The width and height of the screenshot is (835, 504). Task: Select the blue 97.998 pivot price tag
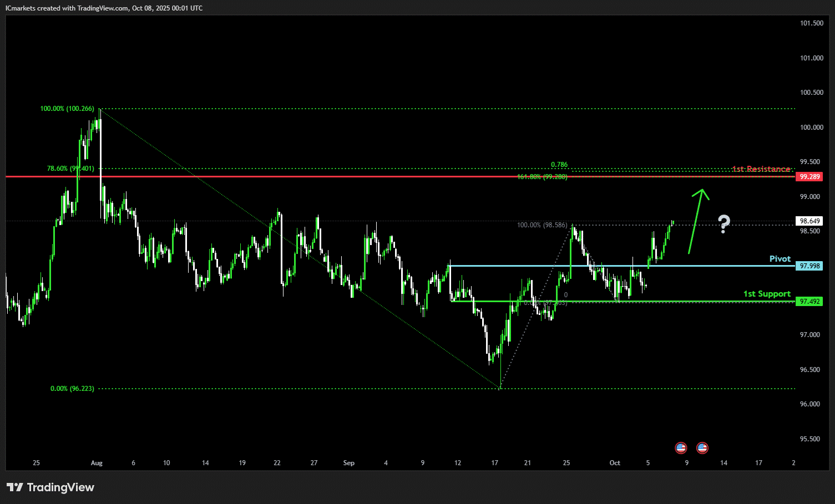pyautogui.click(x=809, y=266)
